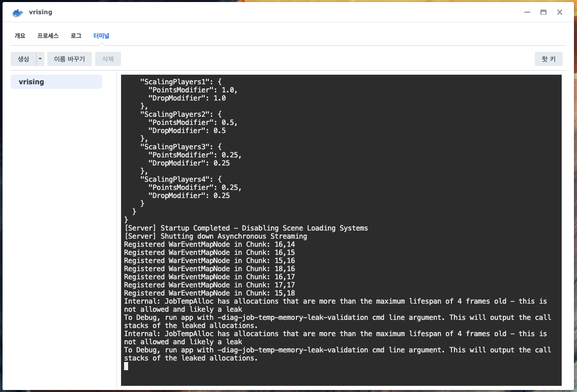Viewport: 577px width, 392px height.
Task: Click the Docker whale icon in title bar
Action: 18,13
